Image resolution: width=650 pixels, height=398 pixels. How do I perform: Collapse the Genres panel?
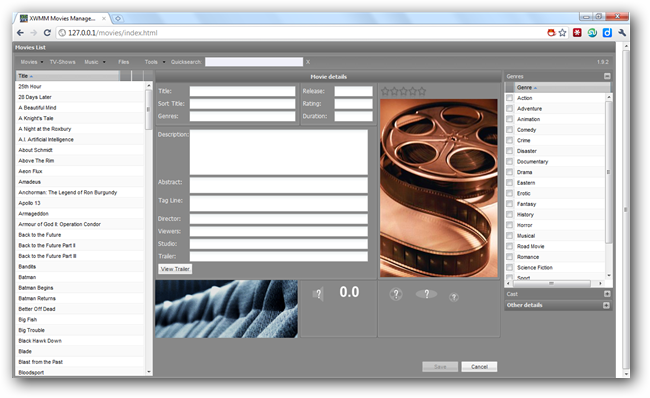coord(607,76)
